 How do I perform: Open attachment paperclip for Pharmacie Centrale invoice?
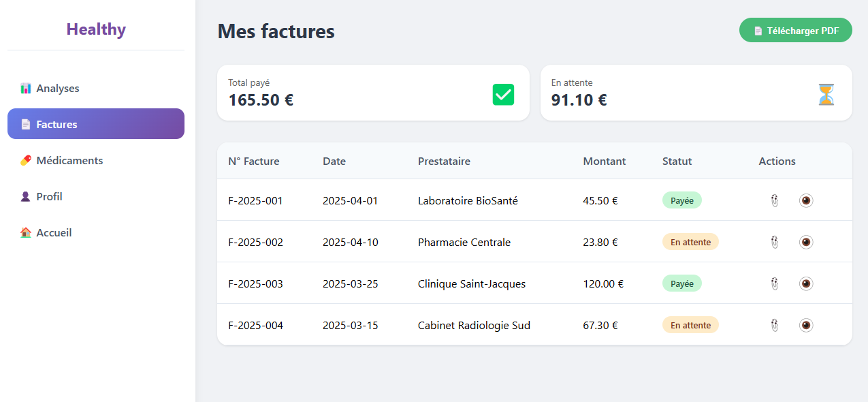pyautogui.click(x=775, y=242)
